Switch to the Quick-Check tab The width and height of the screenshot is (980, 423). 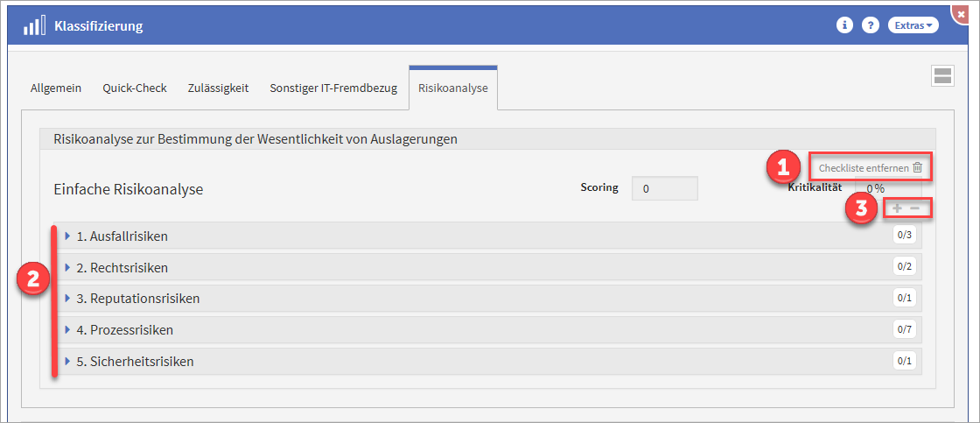click(135, 88)
